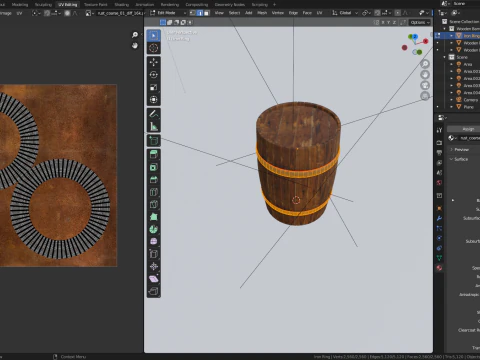Toggle camera view gizmo in viewport
Image resolution: width=480 pixels, height=360 pixels.
coord(425,85)
